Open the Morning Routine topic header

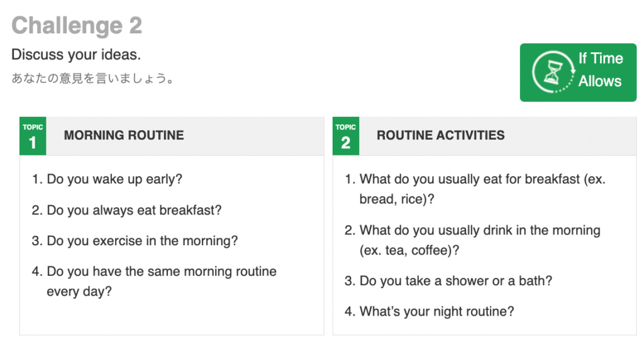click(172, 136)
